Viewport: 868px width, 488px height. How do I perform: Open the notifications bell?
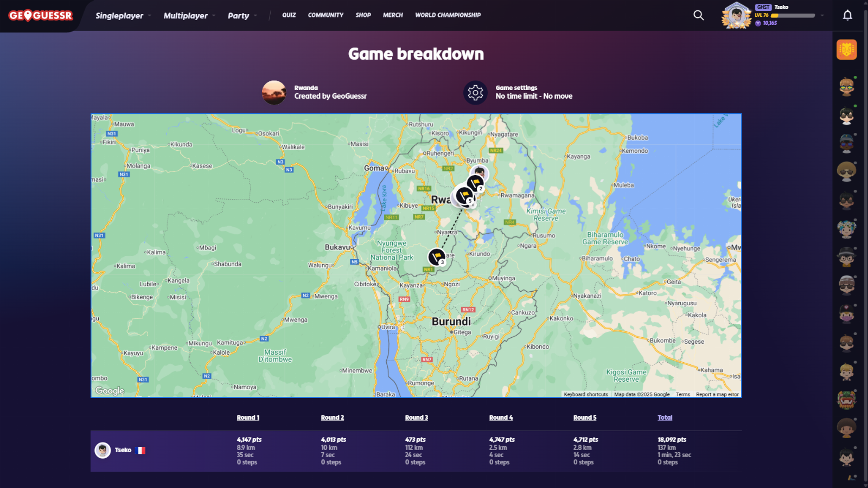[847, 15]
